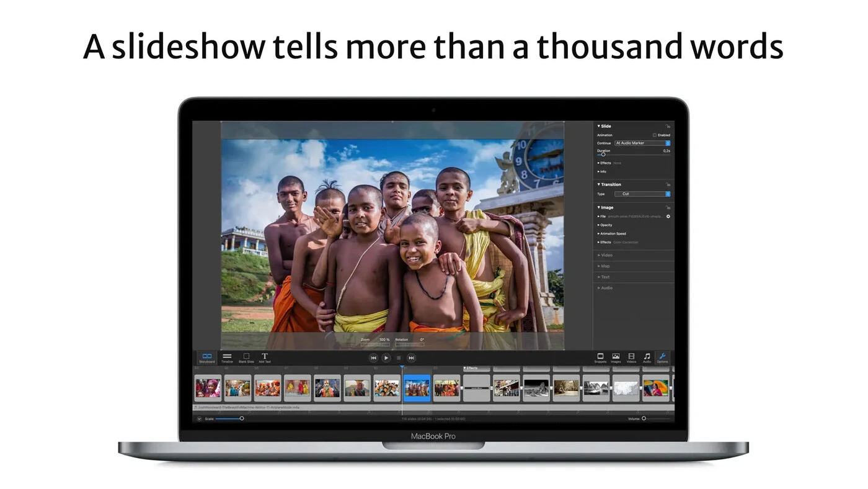Click the blue playhead marker on storyboard

(x=402, y=368)
